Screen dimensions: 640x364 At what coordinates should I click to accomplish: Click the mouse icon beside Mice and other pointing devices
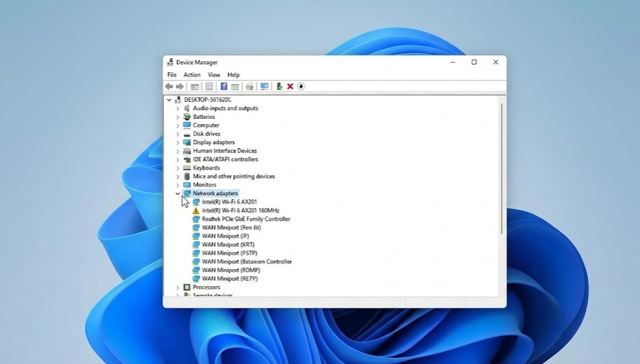click(x=187, y=176)
